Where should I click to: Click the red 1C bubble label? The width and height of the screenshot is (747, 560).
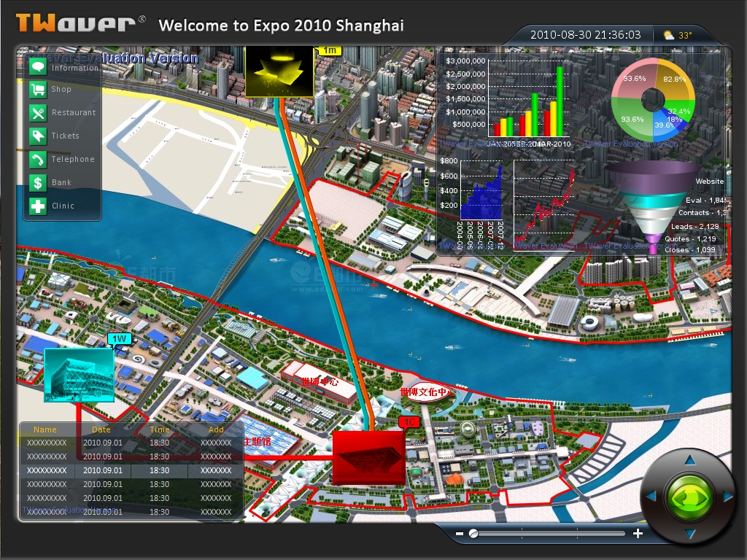[409, 422]
